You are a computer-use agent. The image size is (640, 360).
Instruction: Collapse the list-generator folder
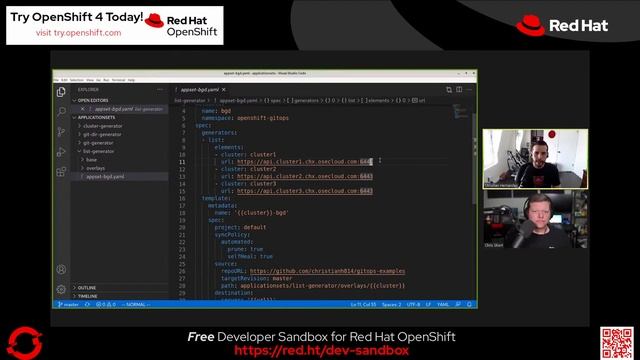coord(120,151)
